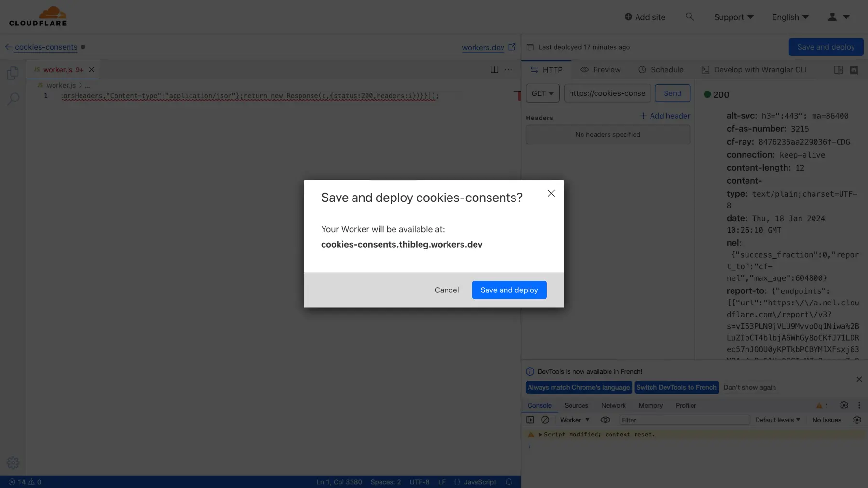
Task: Open the user account menu
Action: [x=839, y=17]
